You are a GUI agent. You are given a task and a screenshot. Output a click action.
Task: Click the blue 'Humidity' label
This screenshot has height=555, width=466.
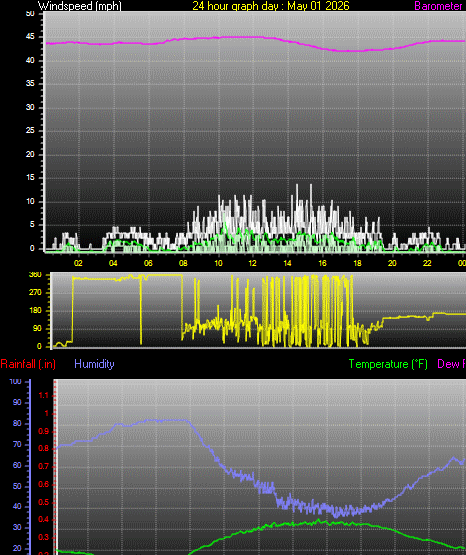click(94, 364)
